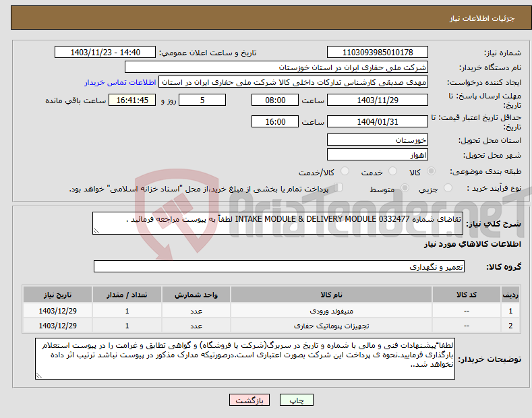The height and width of the screenshot is (418, 532).
Task: Click the item name منیفولد ورودی
Action: pos(331,311)
